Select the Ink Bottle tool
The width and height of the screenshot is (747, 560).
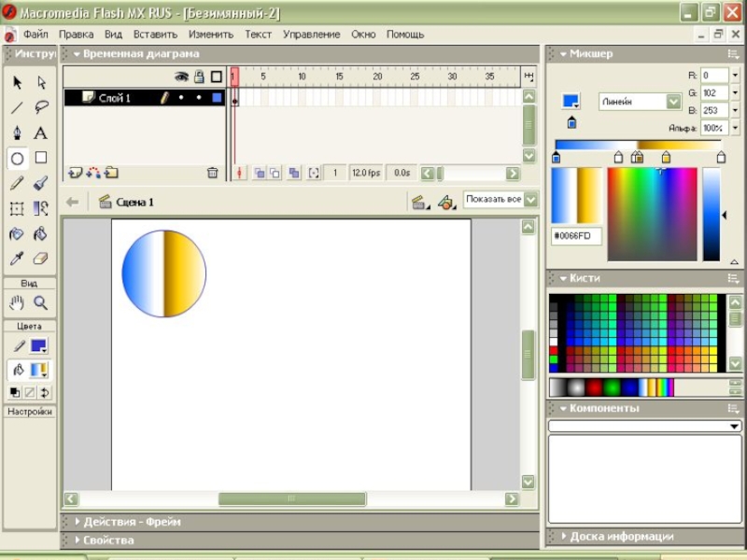(17, 234)
